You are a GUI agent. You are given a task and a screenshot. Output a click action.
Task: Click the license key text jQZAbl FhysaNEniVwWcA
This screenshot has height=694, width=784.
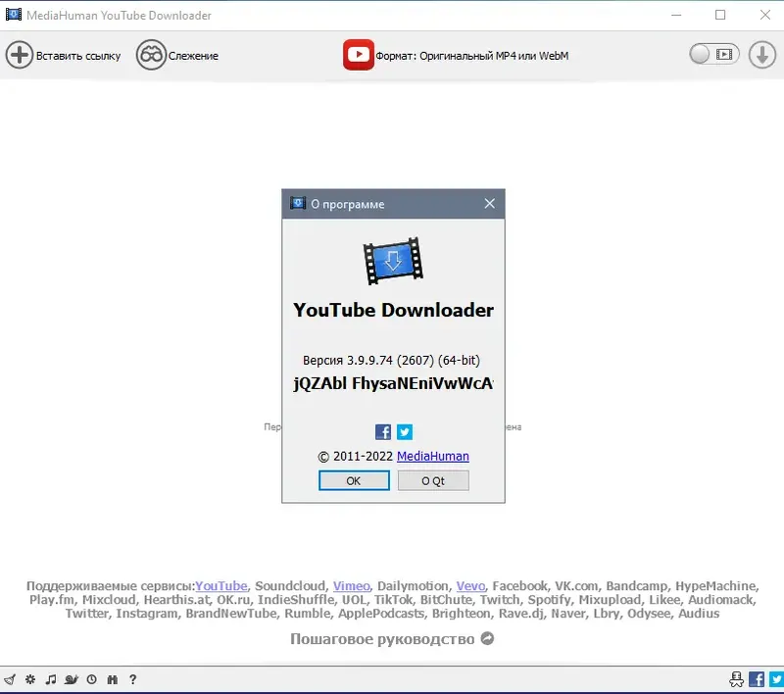[x=393, y=383]
